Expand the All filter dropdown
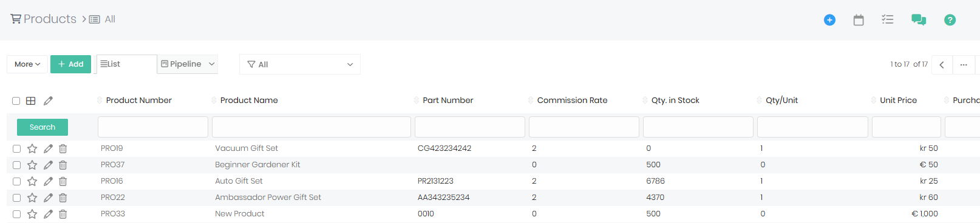The height and width of the screenshot is (223, 980). click(x=300, y=64)
